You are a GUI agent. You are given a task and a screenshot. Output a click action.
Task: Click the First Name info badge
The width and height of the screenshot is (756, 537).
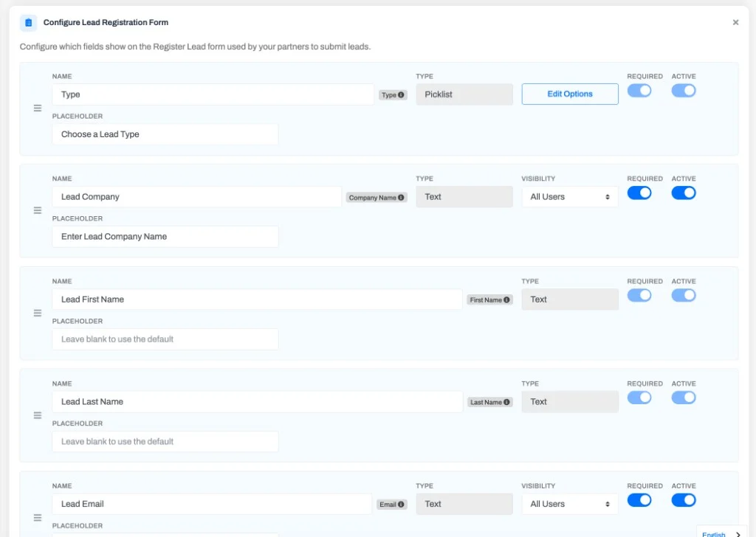pyautogui.click(x=489, y=299)
